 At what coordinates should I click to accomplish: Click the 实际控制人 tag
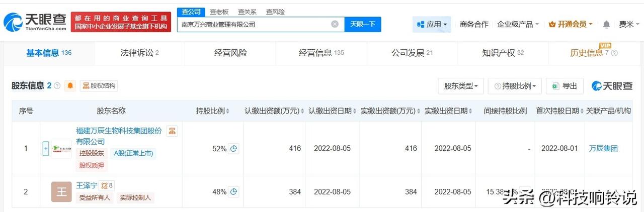135,198
